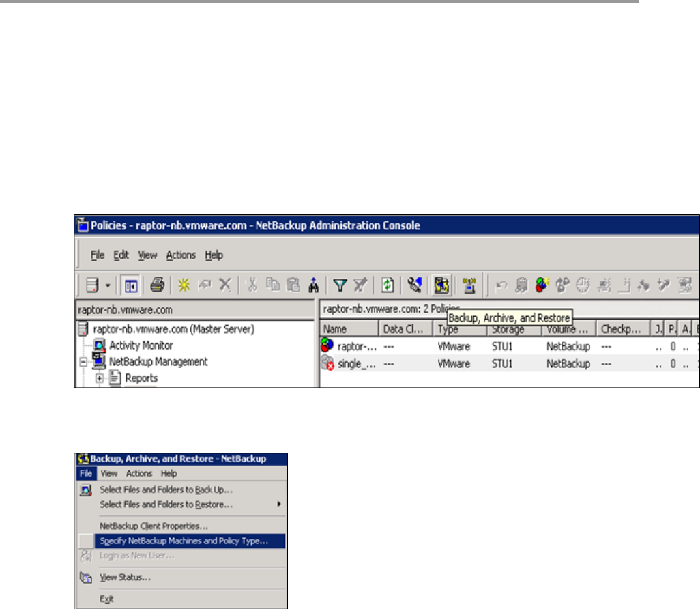700x609 pixels.
Task: Open the dropdown arrow beside server icon
Action: click(x=108, y=285)
